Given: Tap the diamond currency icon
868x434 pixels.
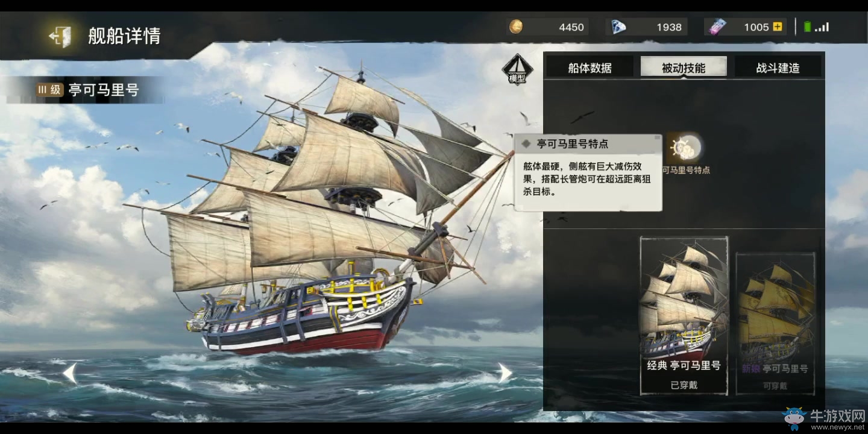Looking at the screenshot, I should 618,27.
